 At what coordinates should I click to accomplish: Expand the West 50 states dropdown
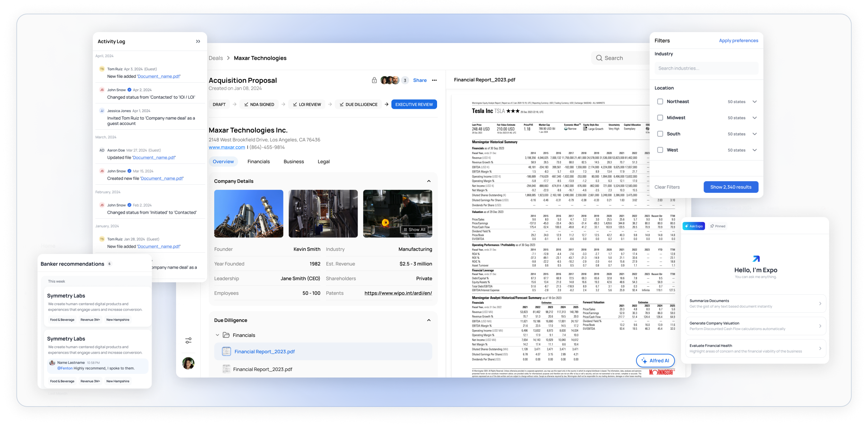tap(755, 150)
